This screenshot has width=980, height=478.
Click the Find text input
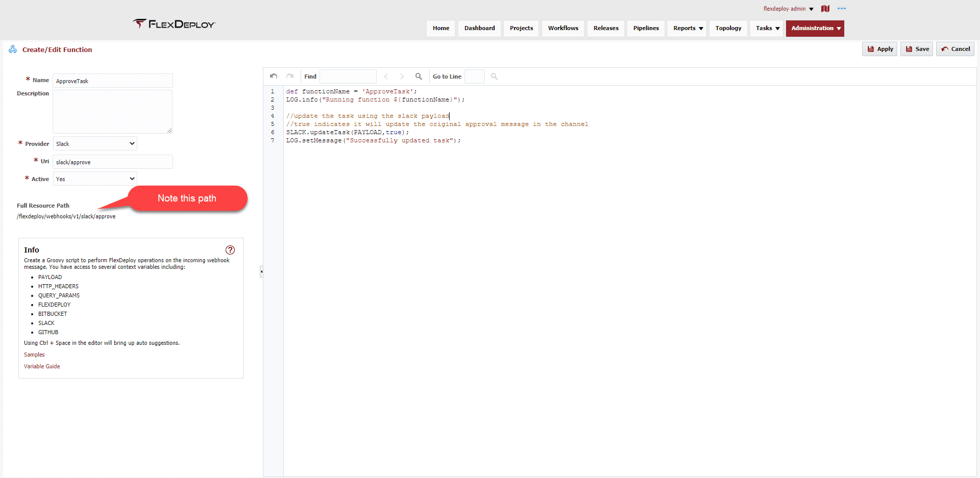click(x=348, y=77)
